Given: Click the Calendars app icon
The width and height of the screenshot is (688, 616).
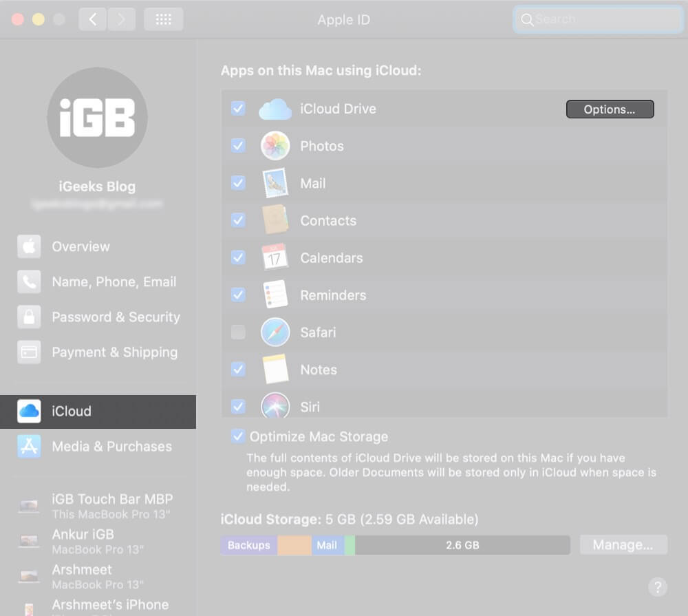Looking at the screenshot, I should tap(275, 257).
